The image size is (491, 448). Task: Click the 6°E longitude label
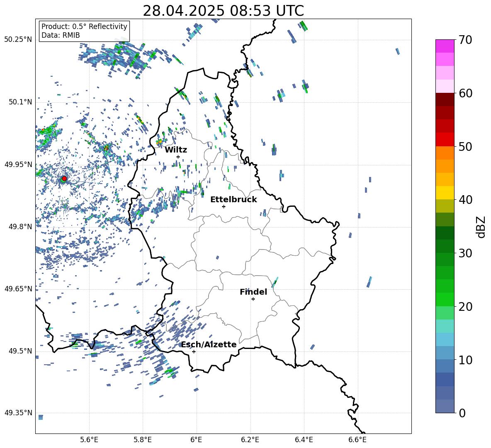[x=196, y=440]
